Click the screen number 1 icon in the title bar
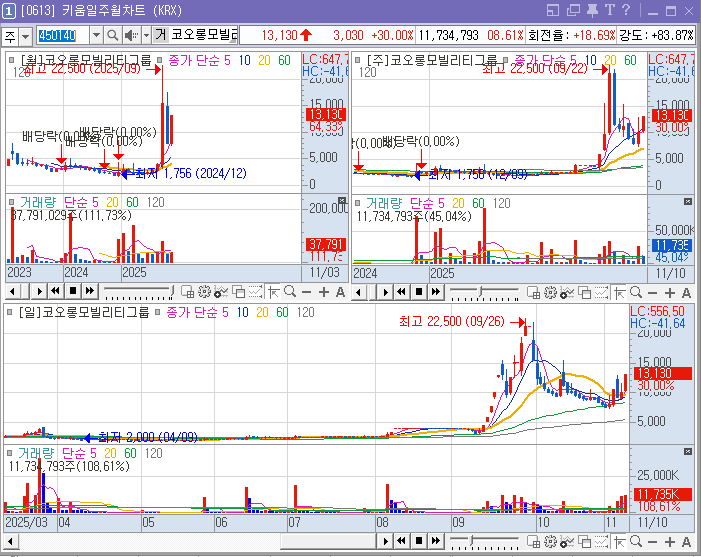 9,11
